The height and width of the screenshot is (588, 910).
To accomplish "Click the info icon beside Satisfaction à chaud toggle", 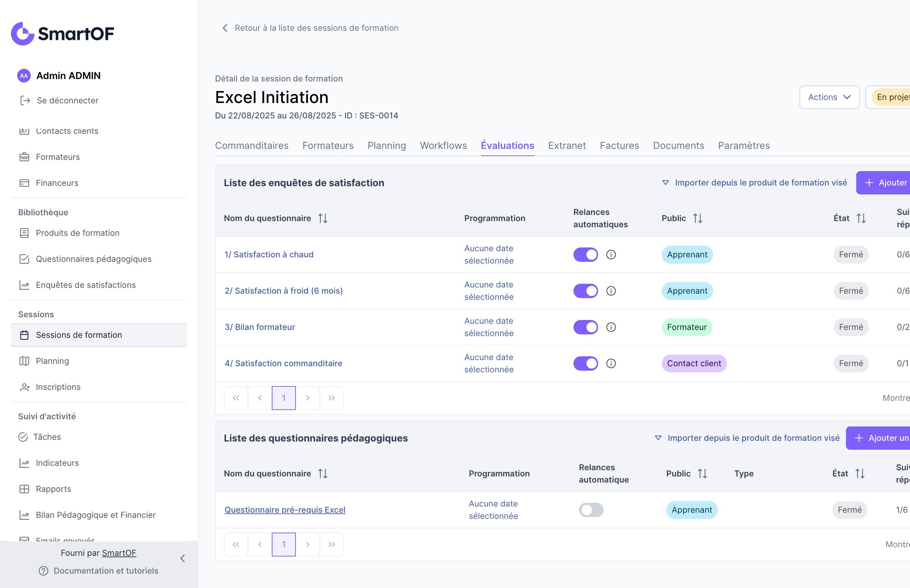I will 611,255.
